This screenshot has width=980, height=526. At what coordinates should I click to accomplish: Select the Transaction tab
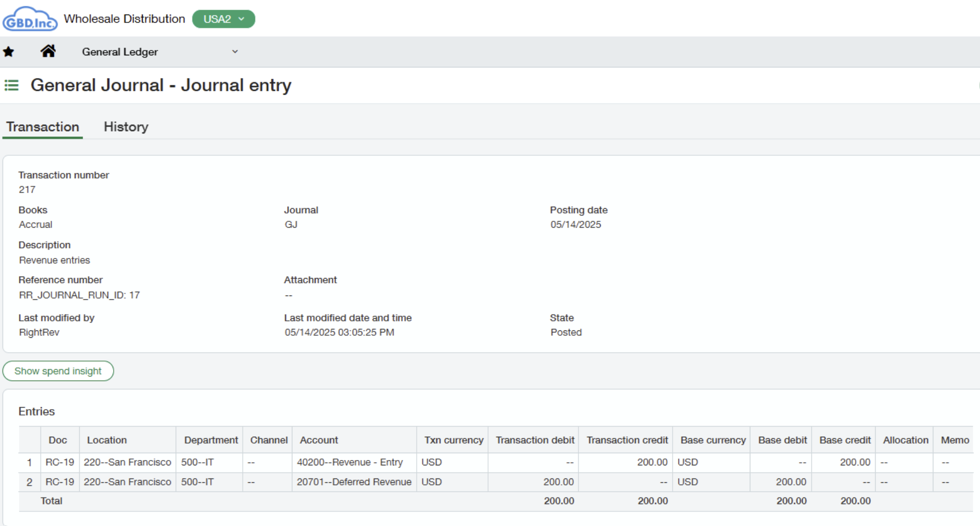coord(43,127)
